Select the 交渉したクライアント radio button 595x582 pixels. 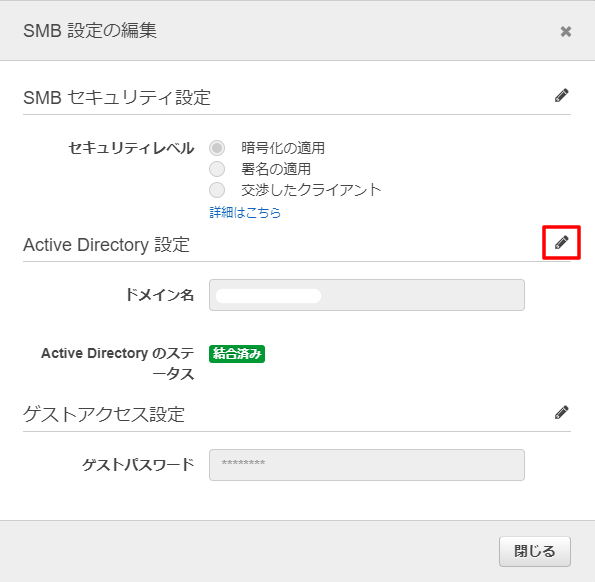point(217,190)
